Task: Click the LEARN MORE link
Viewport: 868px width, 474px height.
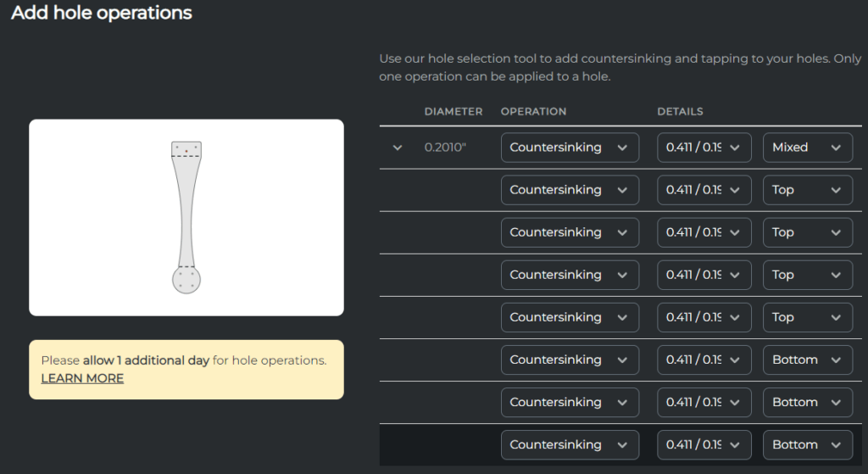Action: pos(82,378)
